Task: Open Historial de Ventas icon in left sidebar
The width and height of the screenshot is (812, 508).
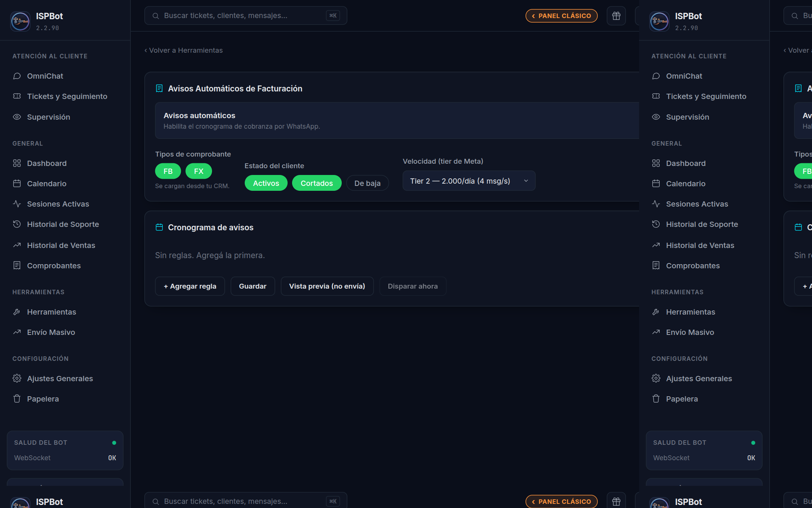Action: (x=17, y=245)
